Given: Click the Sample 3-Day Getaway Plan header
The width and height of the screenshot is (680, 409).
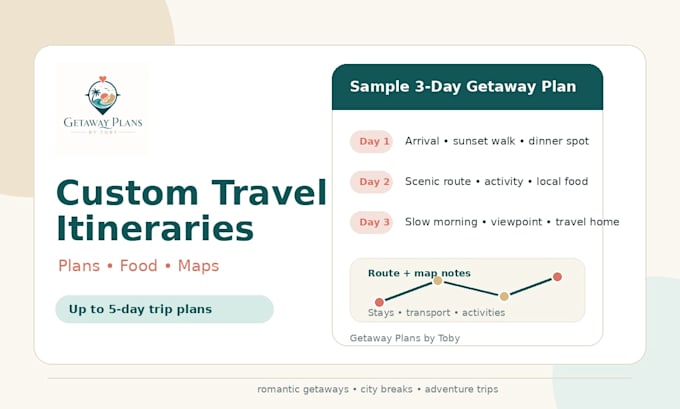Looking at the screenshot, I should [x=468, y=87].
